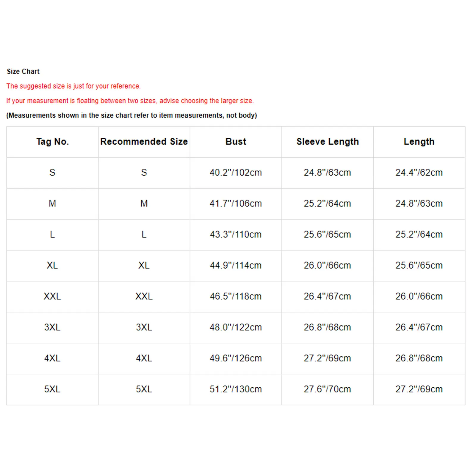Click the 5XL length value 27.2"/69cm
This screenshot has width=476, height=476.
click(419, 389)
